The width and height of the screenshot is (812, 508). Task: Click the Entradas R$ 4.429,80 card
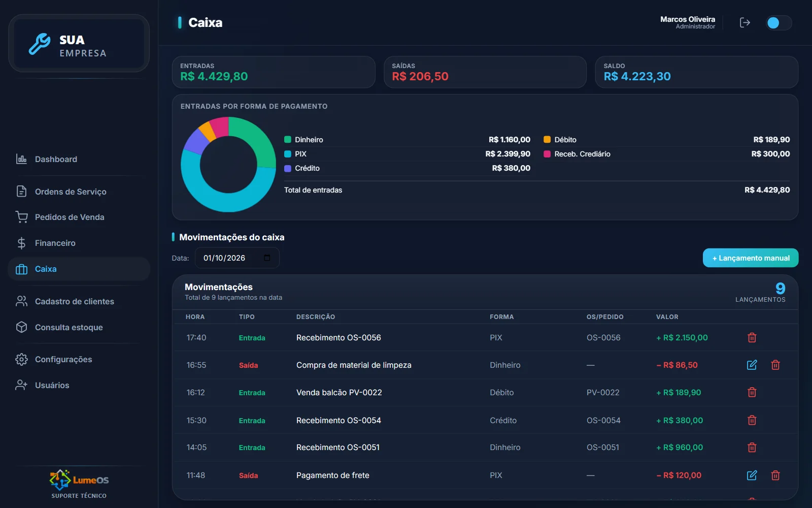[274, 72]
